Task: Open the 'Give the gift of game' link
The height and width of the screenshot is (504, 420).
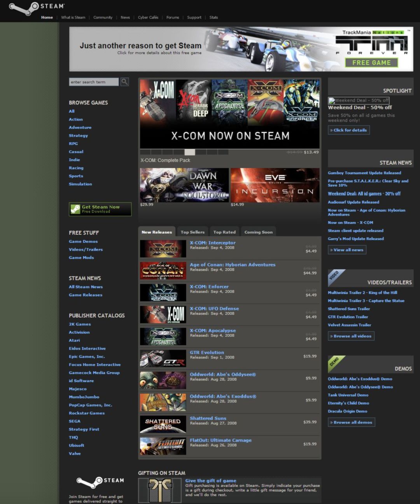Action: point(211,481)
